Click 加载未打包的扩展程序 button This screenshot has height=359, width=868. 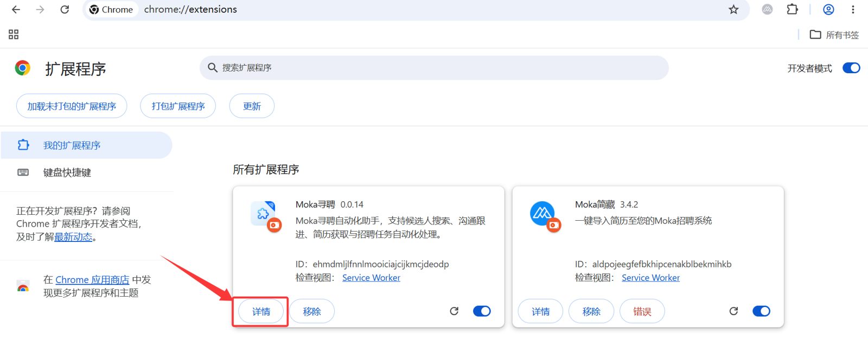[72, 106]
